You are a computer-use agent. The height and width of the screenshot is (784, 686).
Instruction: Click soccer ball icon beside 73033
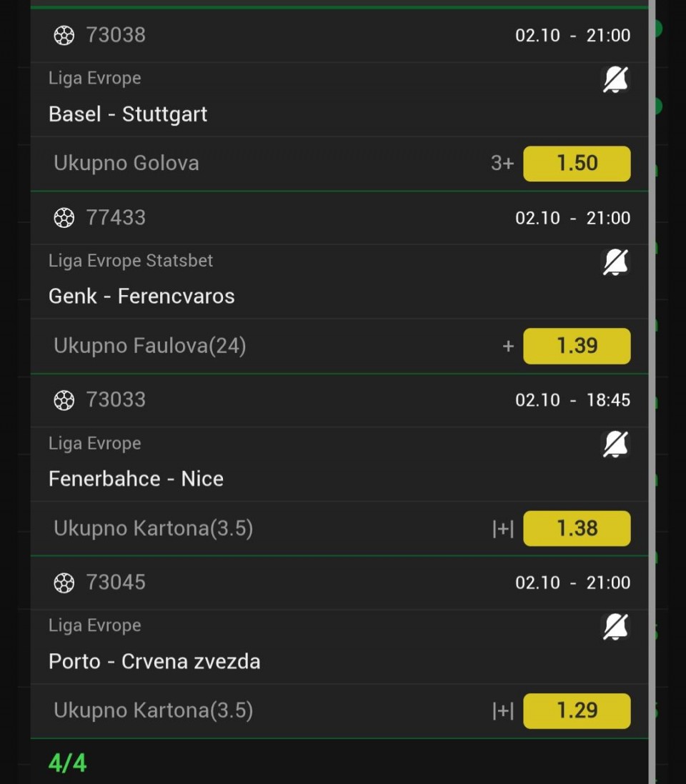click(64, 400)
